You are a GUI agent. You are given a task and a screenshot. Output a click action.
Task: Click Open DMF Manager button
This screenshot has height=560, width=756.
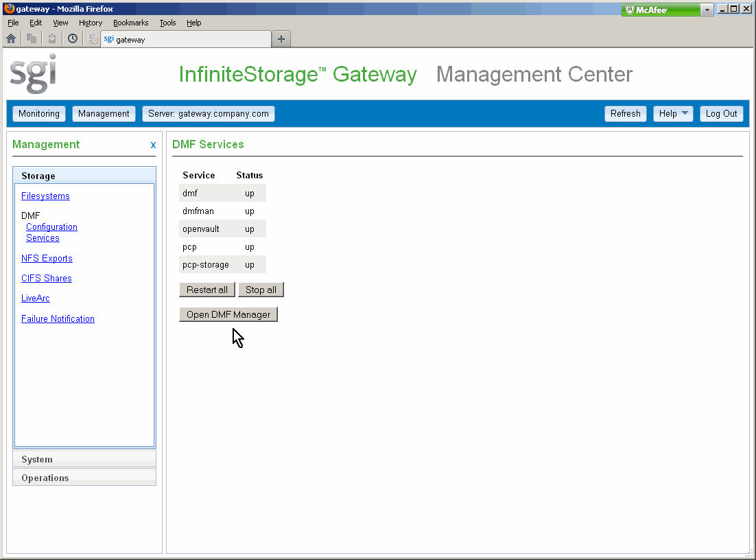coord(228,314)
